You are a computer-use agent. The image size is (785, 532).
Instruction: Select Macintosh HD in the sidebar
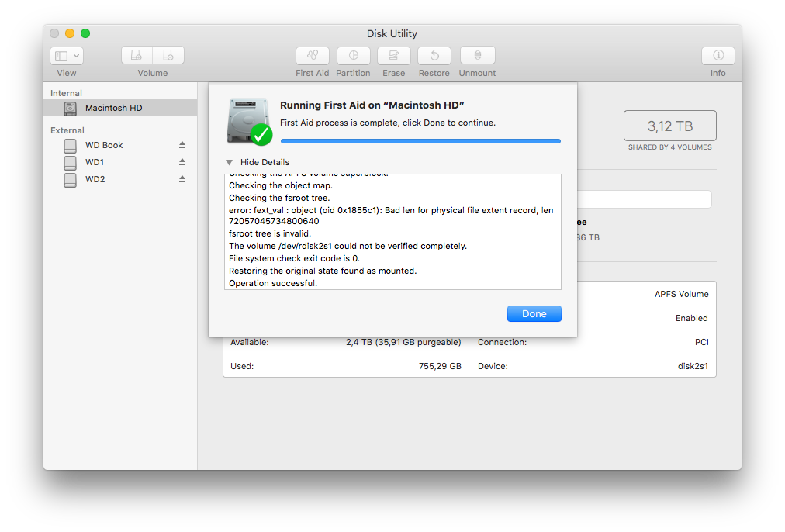tap(120, 108)
